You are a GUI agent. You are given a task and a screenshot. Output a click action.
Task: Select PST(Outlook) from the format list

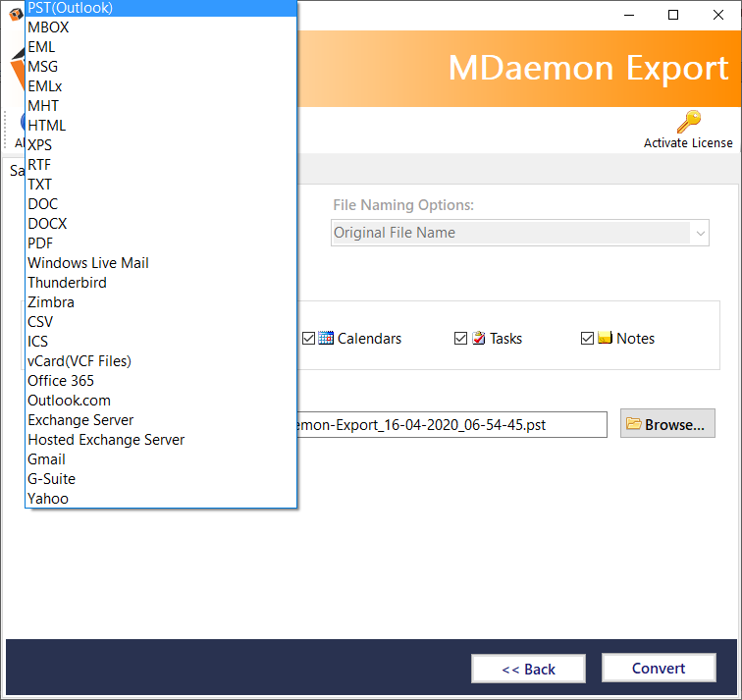click(161, 8)
